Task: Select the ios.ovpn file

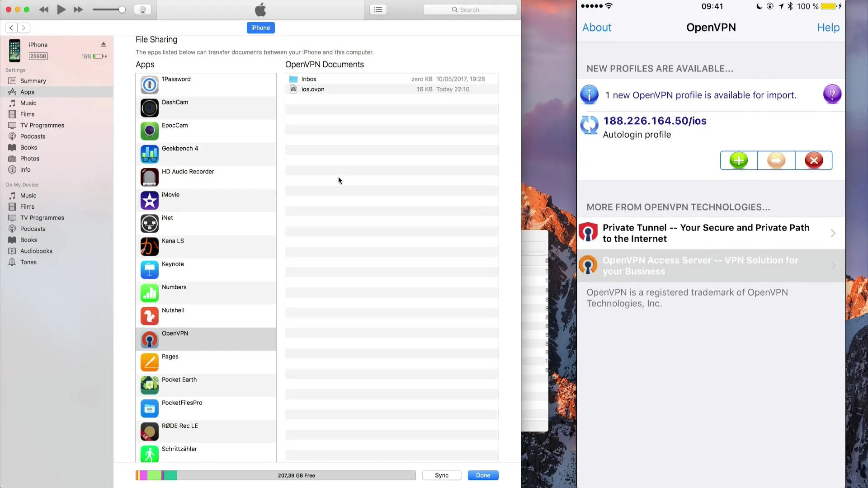Action: click(392, 89)
